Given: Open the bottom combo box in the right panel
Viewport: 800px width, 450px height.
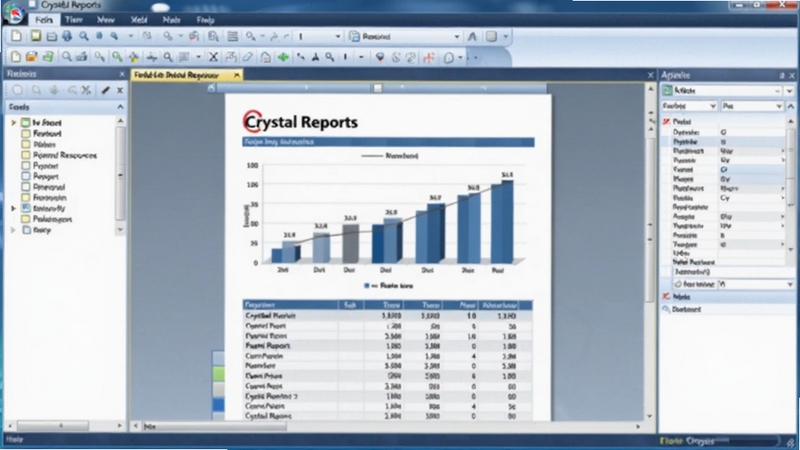Looking at the screenshot, I should click(756, 284).
